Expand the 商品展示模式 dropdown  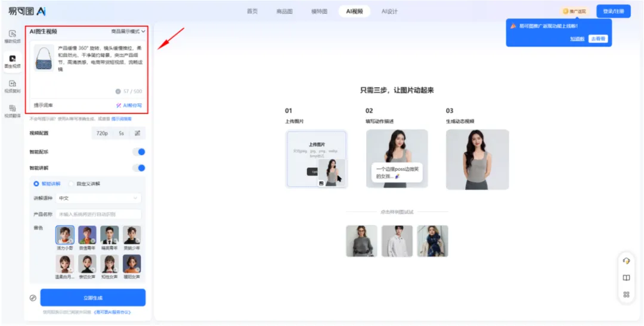[128, 31]
